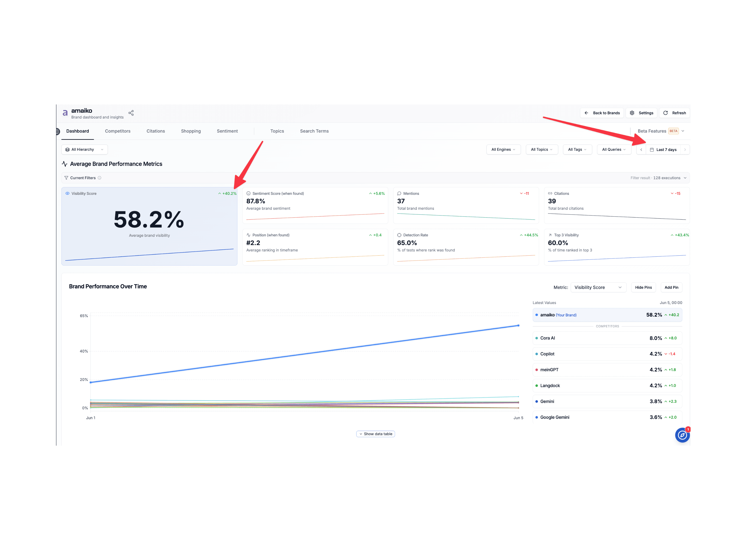Open the Search Terms tab
The width and height of the screenshot is (747, 560).
pyautogui.click(x=314, y=131)
